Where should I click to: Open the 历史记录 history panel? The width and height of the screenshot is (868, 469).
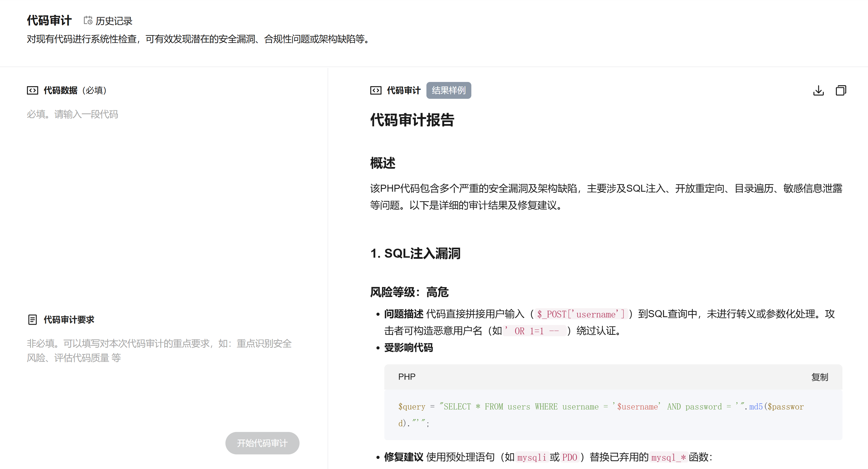click(114, 21)
